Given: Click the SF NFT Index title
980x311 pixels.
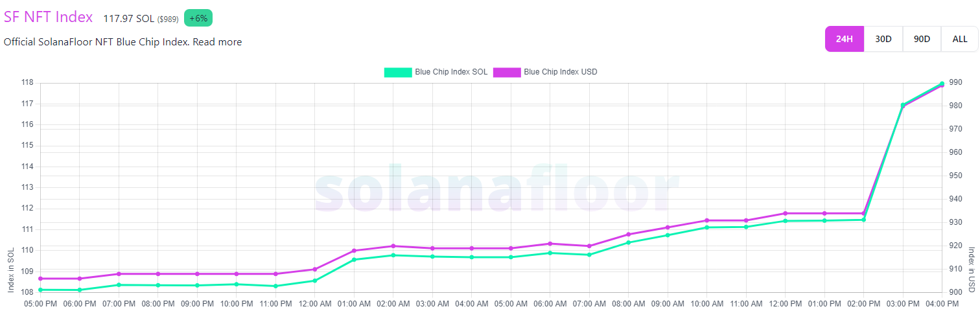Looking at the screenshot, I should click(x=49, y=17).
